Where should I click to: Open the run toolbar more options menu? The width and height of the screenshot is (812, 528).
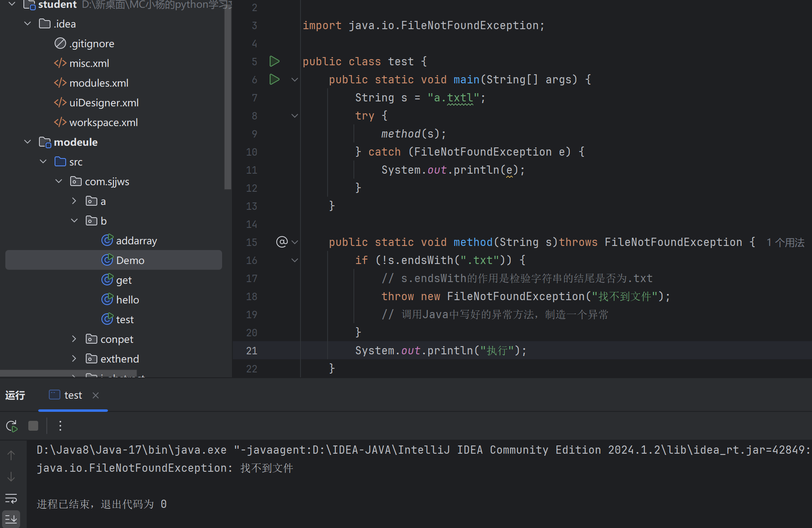coord(60,426)
